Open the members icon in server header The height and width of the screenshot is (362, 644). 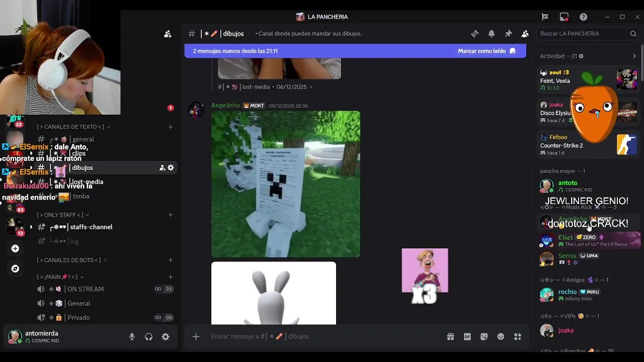(x=168, y=34)
